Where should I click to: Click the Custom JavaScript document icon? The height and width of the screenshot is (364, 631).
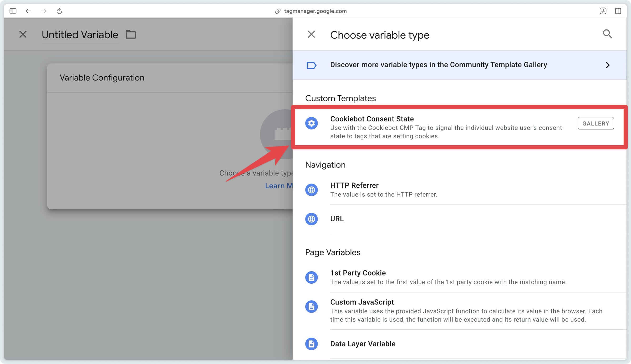[312, 306]
